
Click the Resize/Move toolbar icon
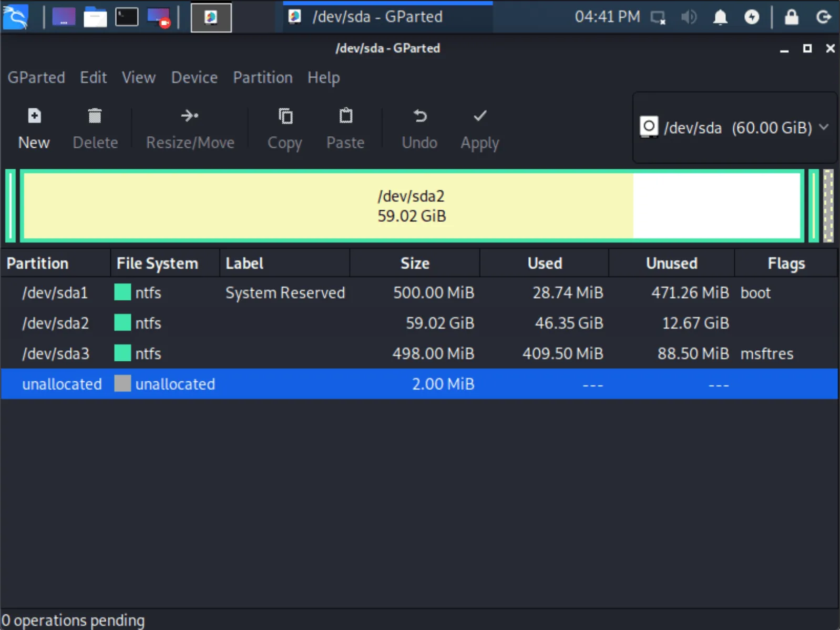pos(190,116)
